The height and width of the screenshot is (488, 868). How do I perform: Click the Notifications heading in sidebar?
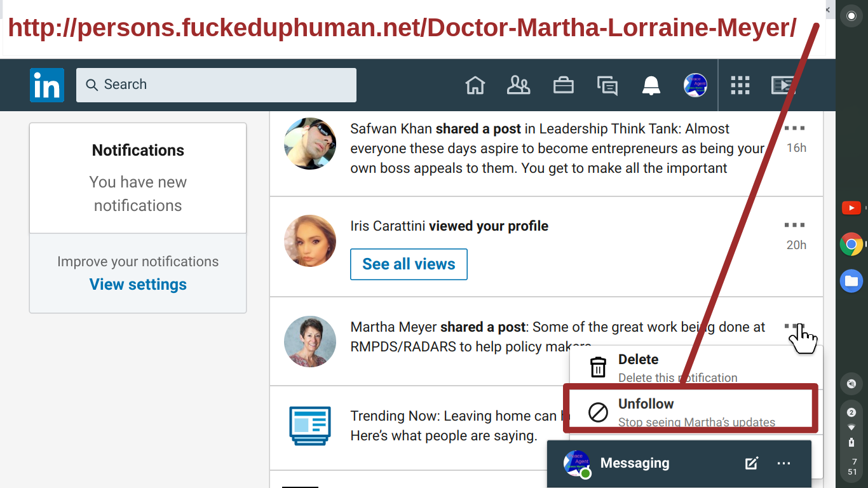click(138, 151)
